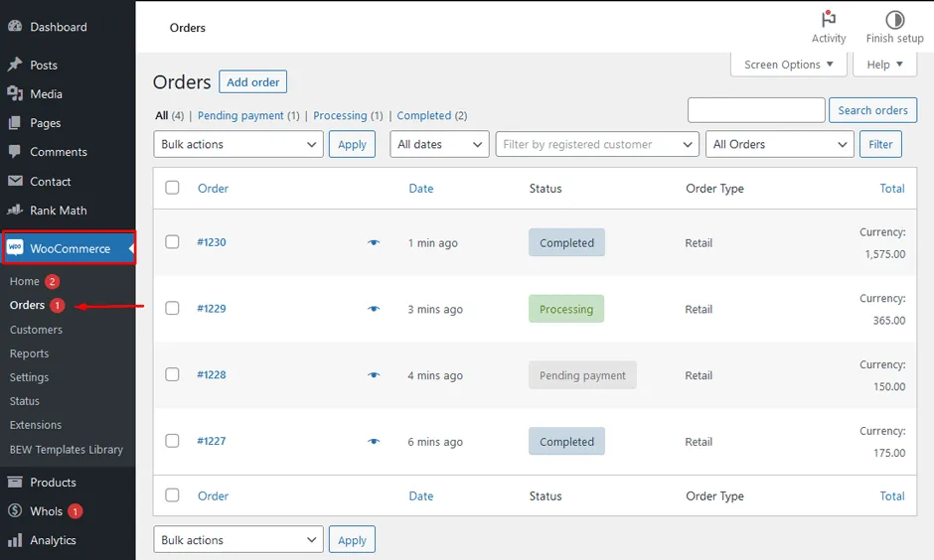
Task: Click the Pages icon in sidebar
Action: click(15, 122)
